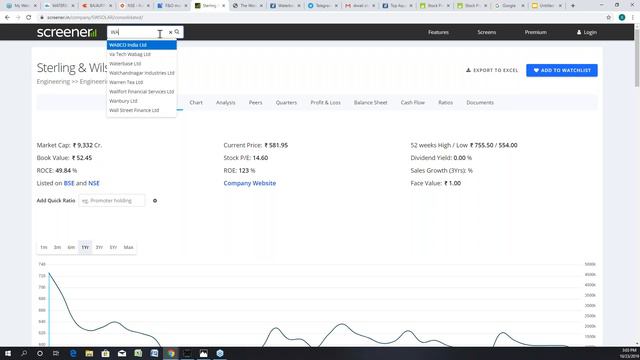Select Wall Street Finance Ltd suggestion

(142, 111)
